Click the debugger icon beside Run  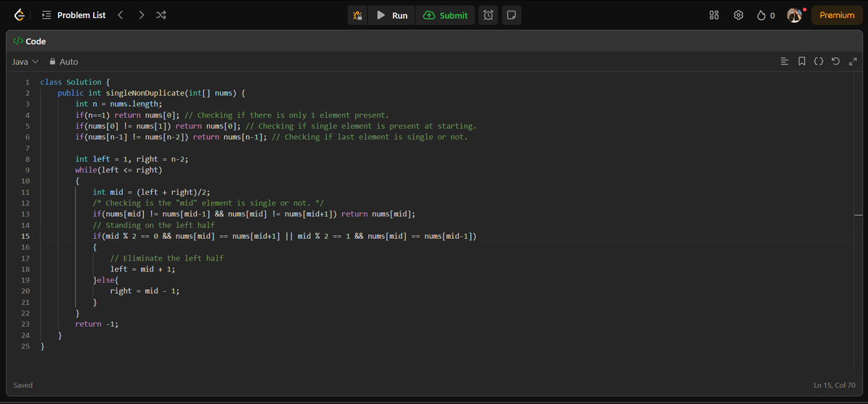(x=357, y=15)
